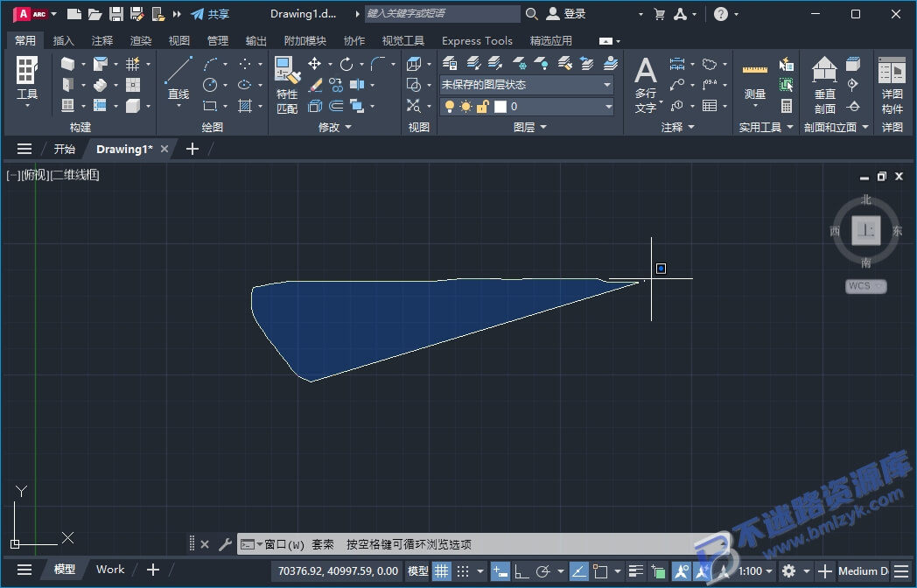Toggle 2D object snap in status bar
Image resolution: width=917 pixels, height=588 pixels.
tap(600, 571)
